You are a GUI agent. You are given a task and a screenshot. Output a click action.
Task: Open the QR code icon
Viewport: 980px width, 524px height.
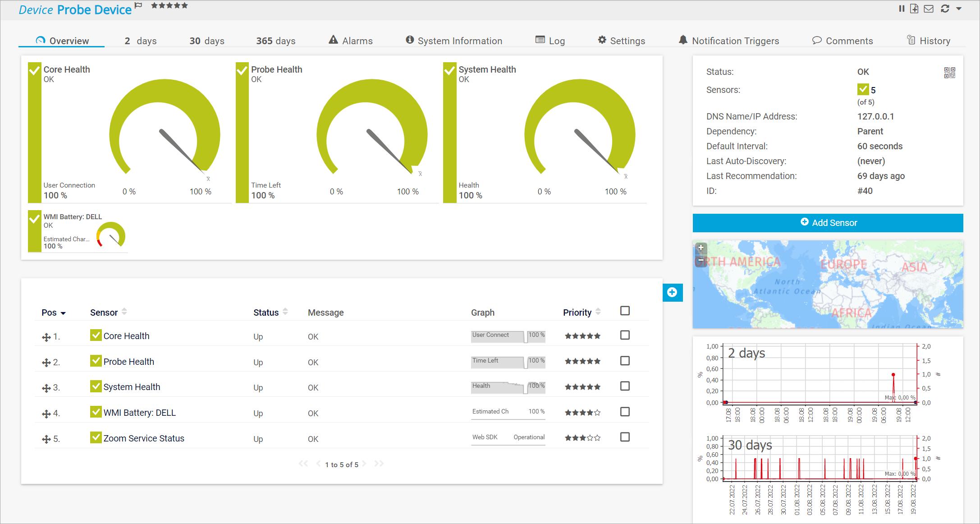tap(949, 73)
